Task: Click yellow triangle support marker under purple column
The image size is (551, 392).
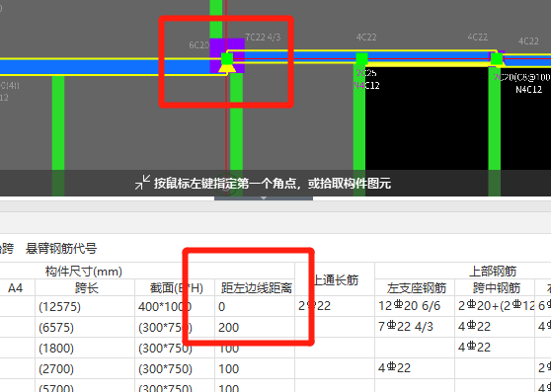Action: point(227,68)
